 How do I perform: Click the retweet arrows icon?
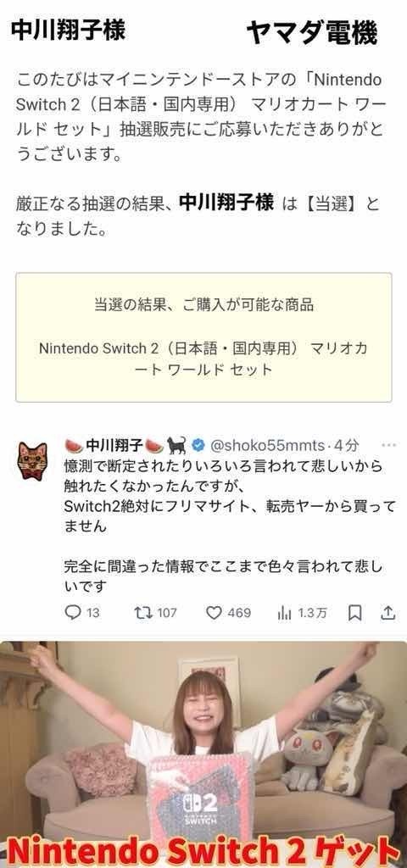(142, 612)
